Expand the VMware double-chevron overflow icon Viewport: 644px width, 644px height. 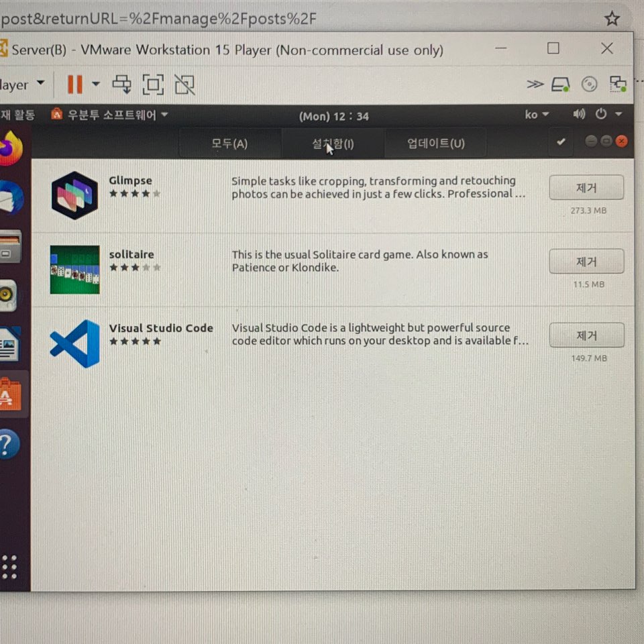[x=535, y=85]
